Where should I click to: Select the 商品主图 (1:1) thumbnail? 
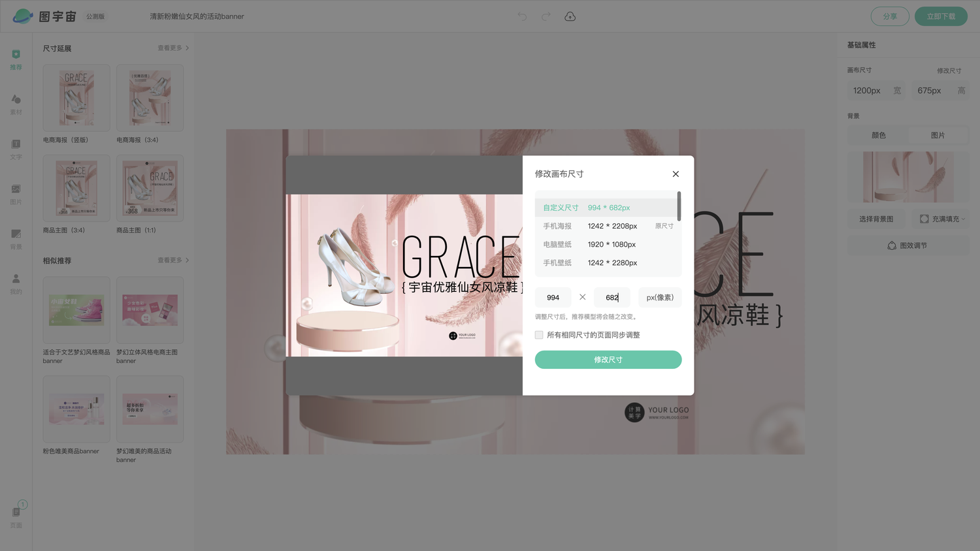point(150,188)
